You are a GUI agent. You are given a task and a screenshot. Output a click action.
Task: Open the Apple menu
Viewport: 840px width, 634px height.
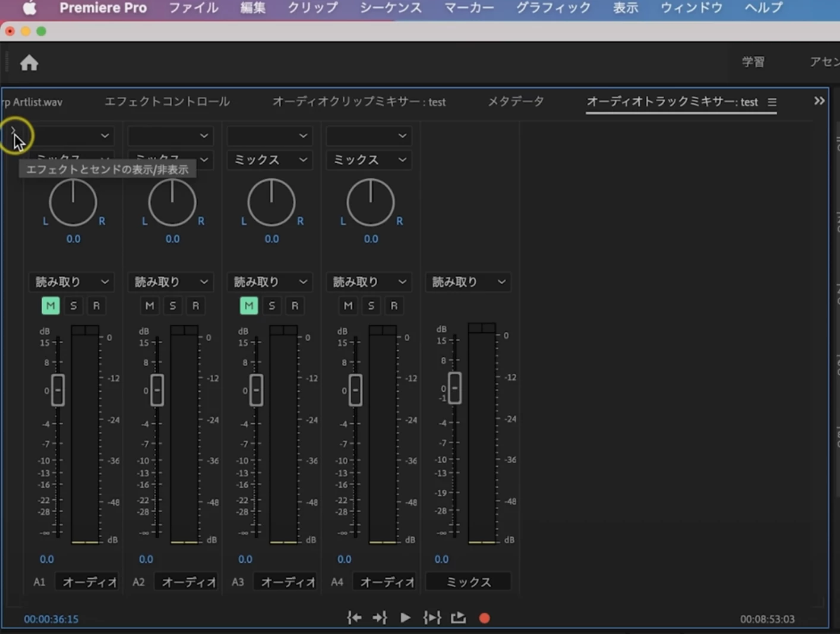pyautogui.click(x=29, y=8)
